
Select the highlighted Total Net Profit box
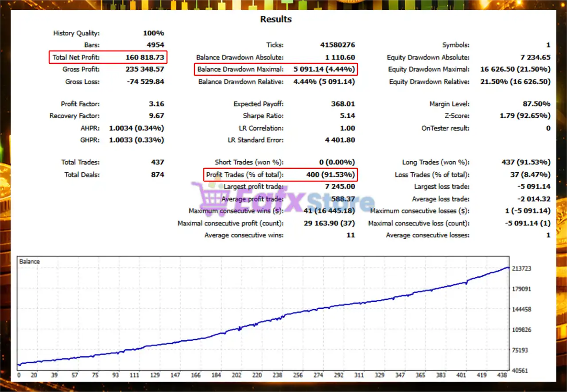tap(108, 57)
